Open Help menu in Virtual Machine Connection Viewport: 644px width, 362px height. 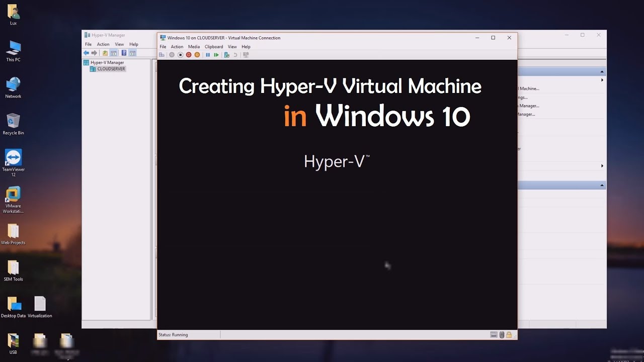246,47
